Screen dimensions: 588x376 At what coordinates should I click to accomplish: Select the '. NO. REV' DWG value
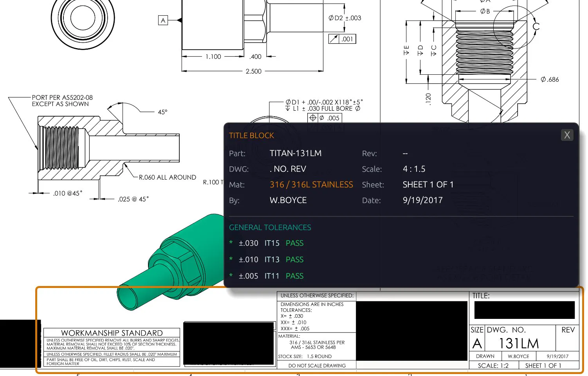tap(288, 169)
